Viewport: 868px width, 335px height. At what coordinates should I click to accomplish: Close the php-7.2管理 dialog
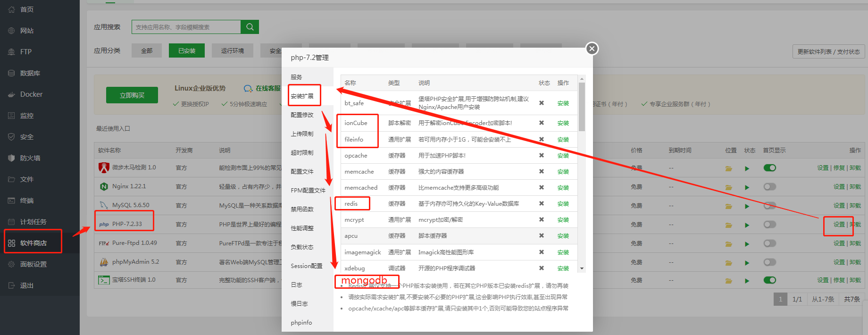(x=592, y=49)
